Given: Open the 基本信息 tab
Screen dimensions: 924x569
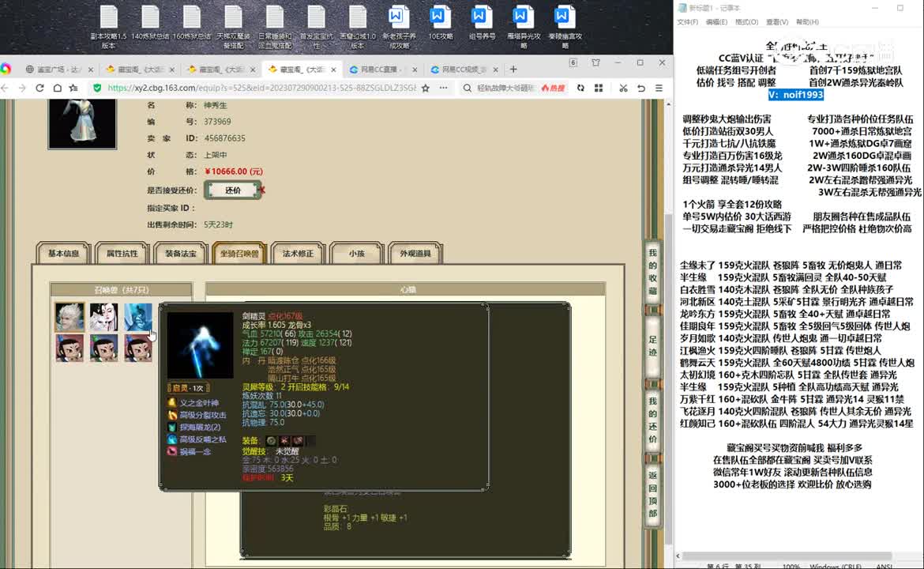Looking at the screenshot, I should coord(63,253).
